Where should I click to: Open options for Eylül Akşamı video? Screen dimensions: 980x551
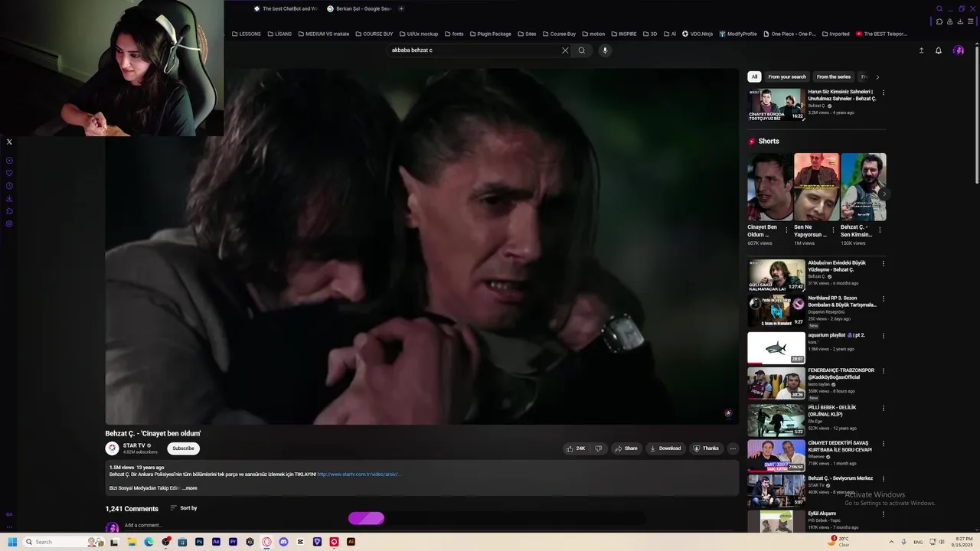(883, 514)
